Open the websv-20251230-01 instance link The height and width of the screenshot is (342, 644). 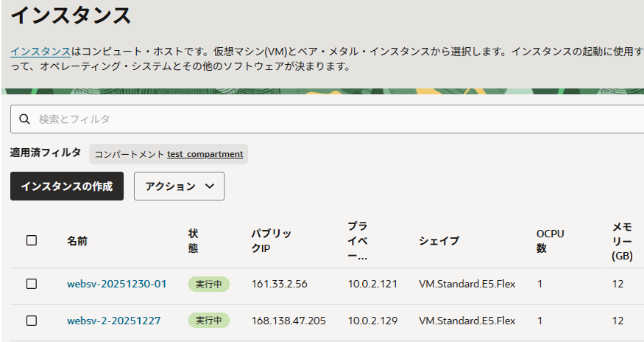116,284
